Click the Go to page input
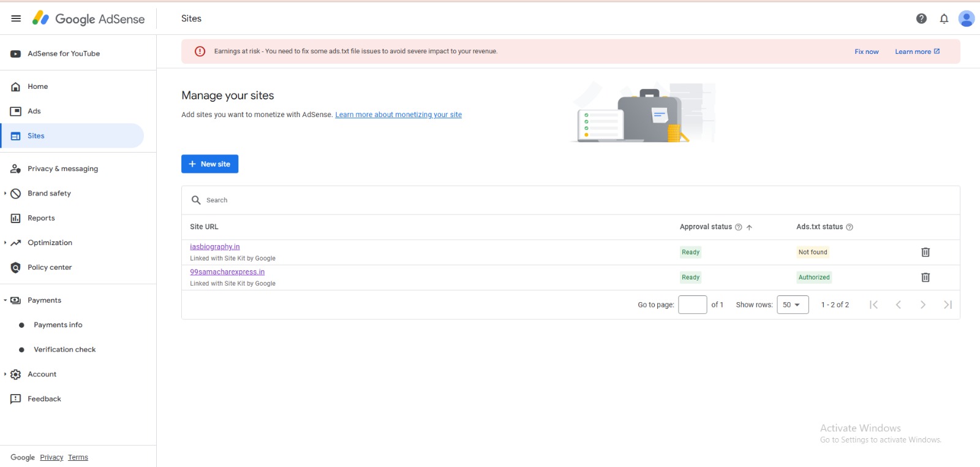This screenshot has width=980, height=467. [693, 305]
